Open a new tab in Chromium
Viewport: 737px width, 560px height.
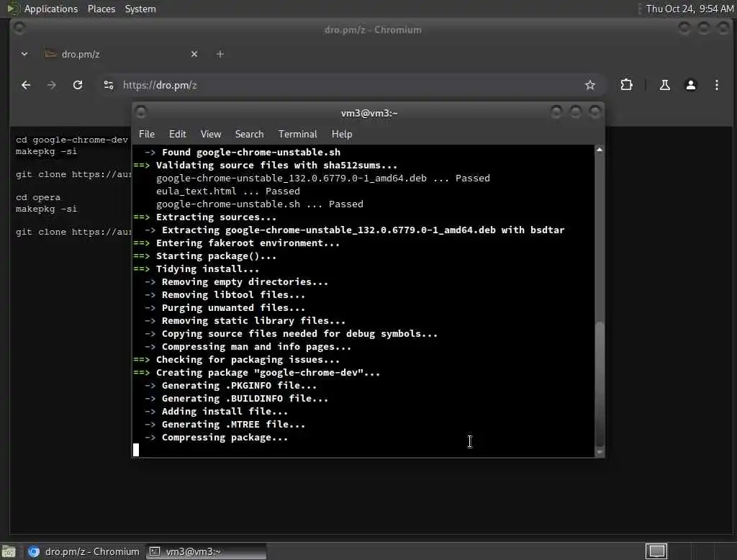(x=220, y=54)
